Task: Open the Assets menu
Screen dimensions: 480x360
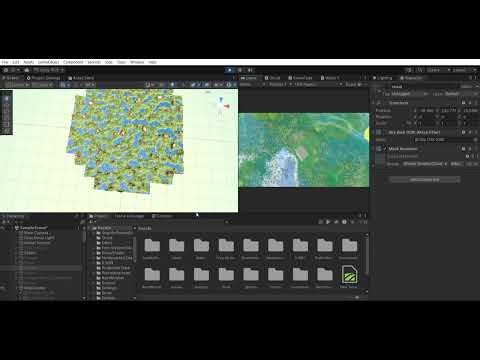Action: [29, 62]
